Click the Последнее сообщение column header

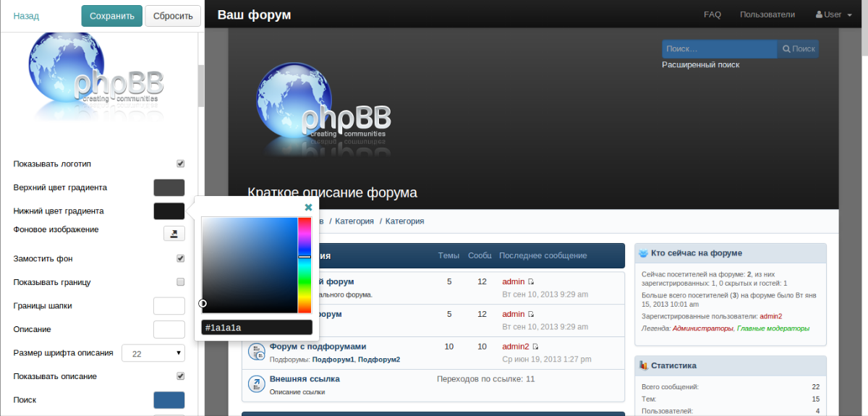coord(543,255)
